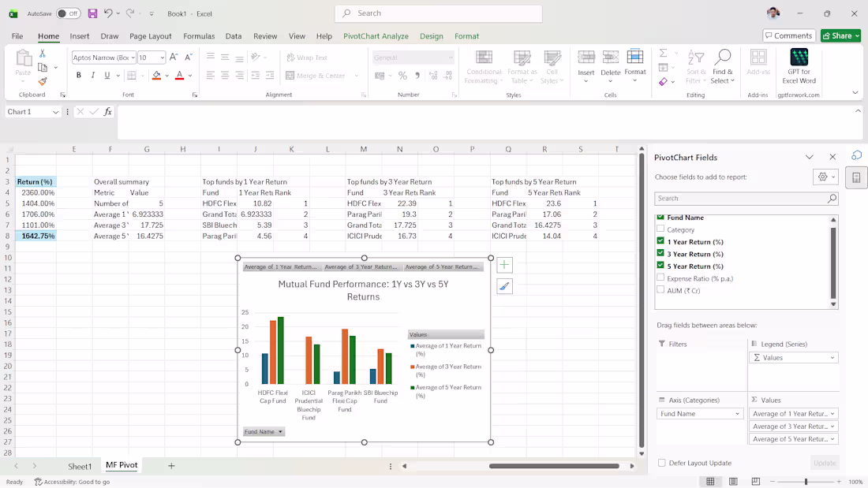Click the top Search box

[x=439, y=13]
